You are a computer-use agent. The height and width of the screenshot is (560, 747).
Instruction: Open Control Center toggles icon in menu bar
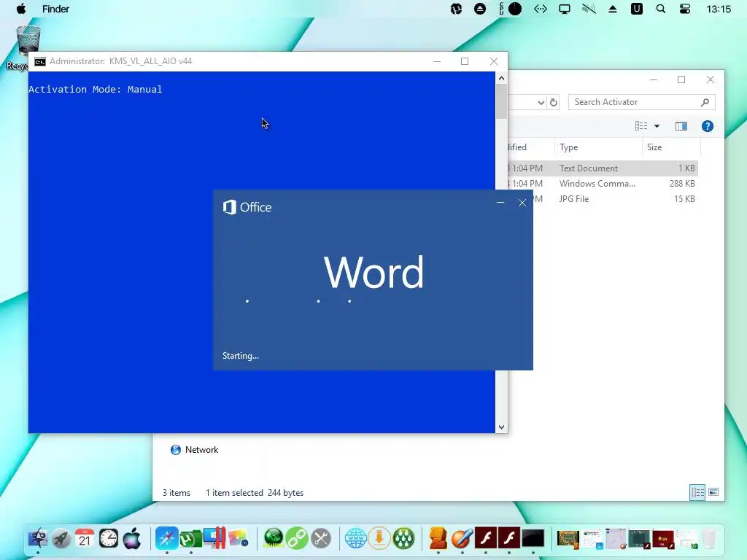click(x=684, y=9)
